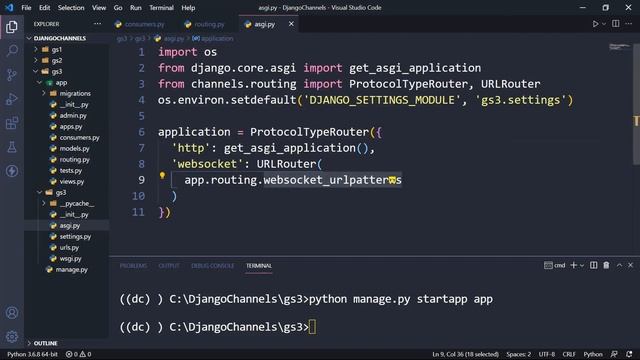Viewport: 640px width, 360px height.
Task: Open editor More Actions ellipsis
Action: pyautogui.click(x=629, y=24)
